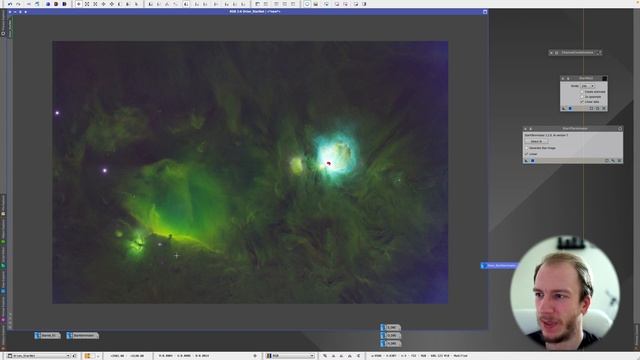The image size is (640, 360).
Task: Click the Redo arrow in the top toolbar
Action: [18, 4]
